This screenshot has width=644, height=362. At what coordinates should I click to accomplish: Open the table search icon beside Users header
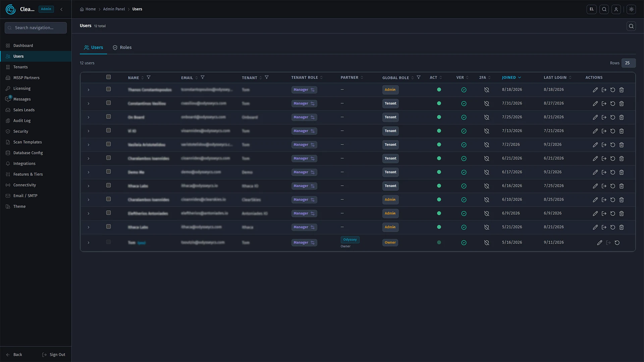click(631, 26)
